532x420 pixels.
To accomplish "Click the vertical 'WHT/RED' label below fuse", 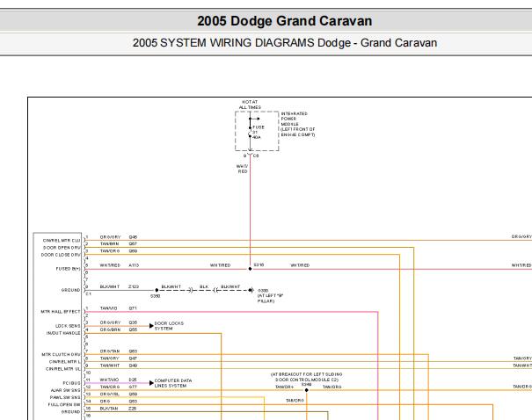I will click(242, 169).
